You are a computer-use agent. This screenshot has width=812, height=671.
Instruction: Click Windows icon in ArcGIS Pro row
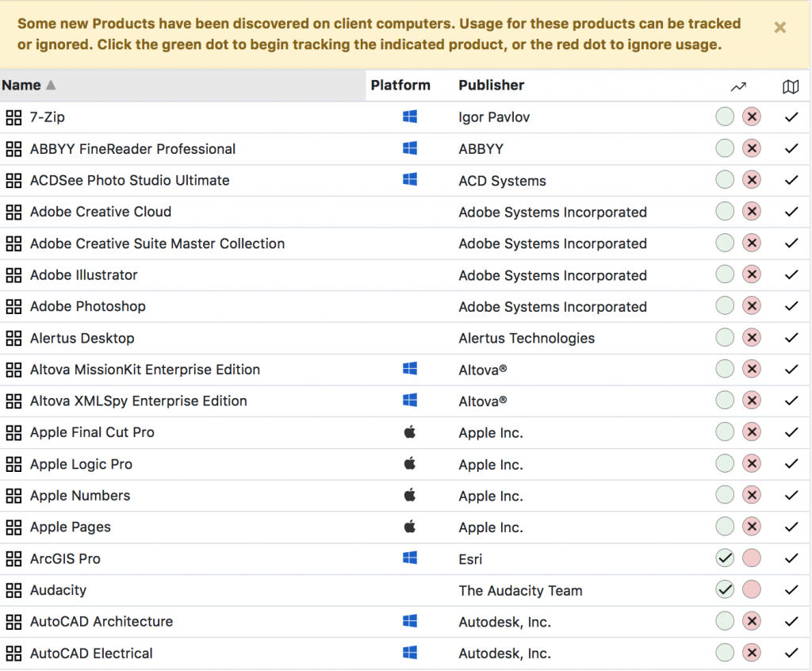pos(410,558)
